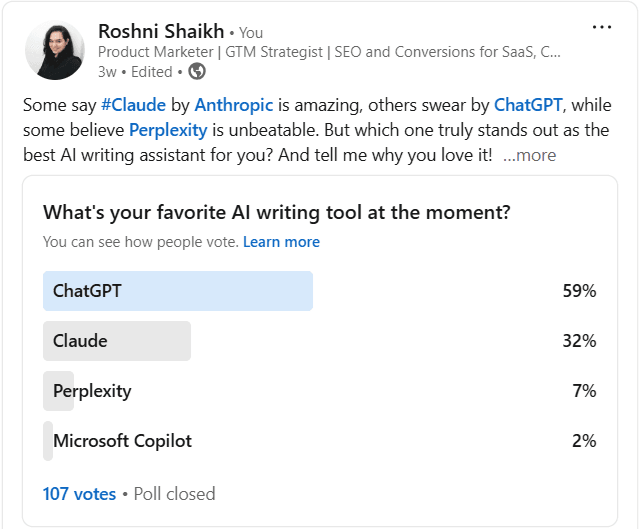Open the ChatGPT mention in post text

pos(528,105)
